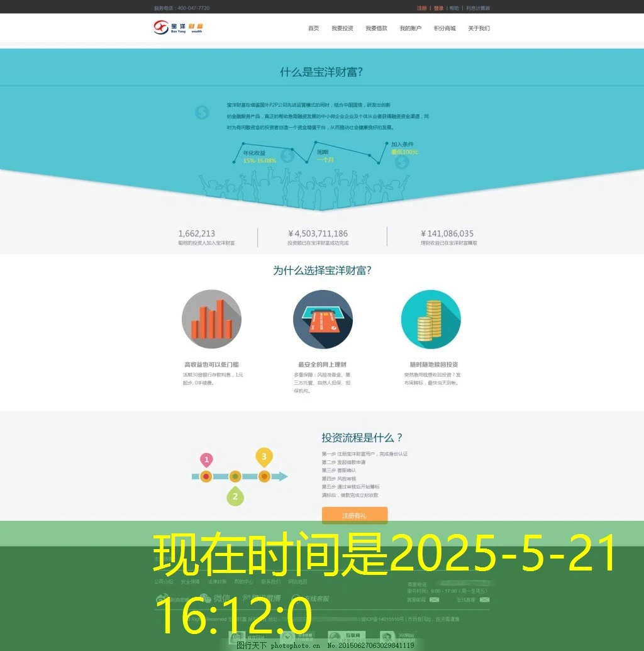Open the 微信 icon in footer

coord(205,598)
